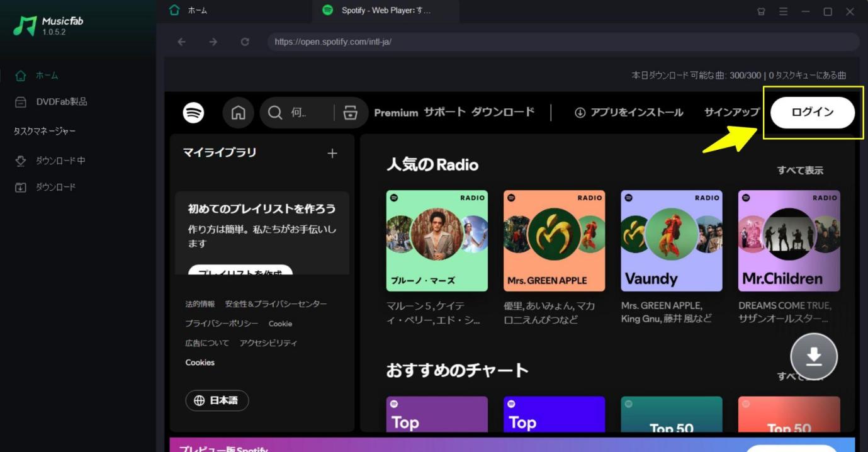Open the Mr.Children radio card
The height and width of the screenshot is (452, 868).
pos(789,241)
